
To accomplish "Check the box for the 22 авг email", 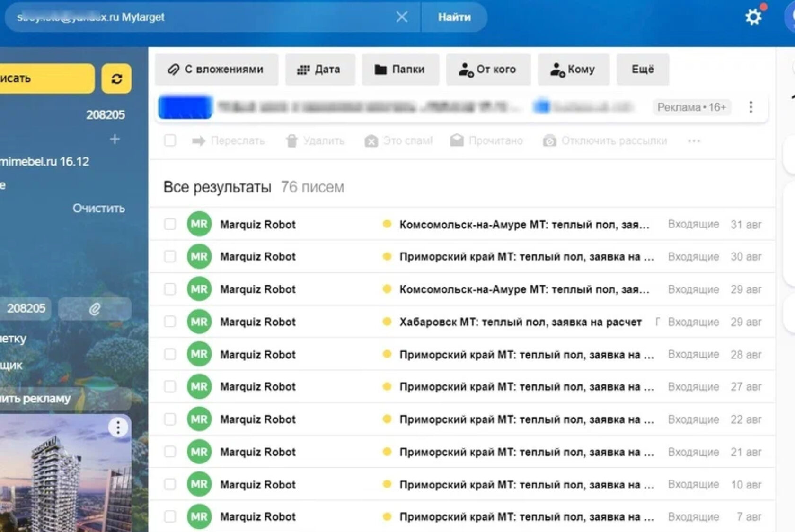I will 170,419.
